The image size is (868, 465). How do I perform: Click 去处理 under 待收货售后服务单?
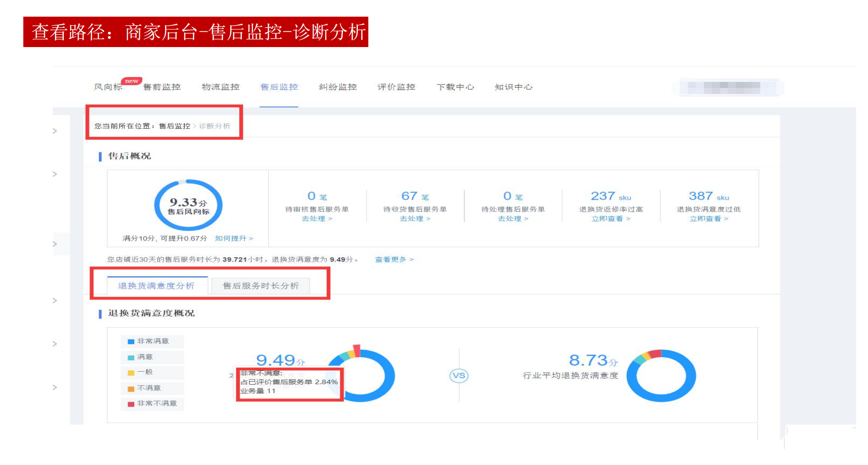pos(415,219)
